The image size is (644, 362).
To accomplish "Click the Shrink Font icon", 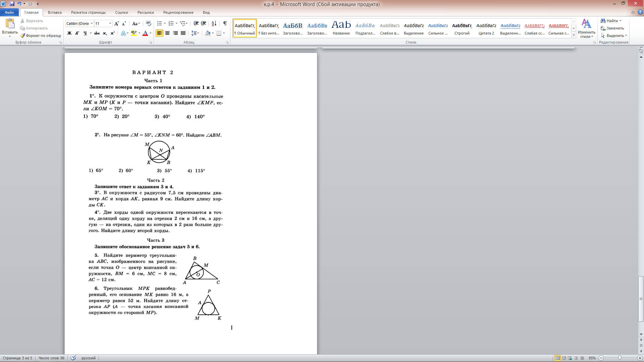I will pyautogui.click(x=124, y=23).
